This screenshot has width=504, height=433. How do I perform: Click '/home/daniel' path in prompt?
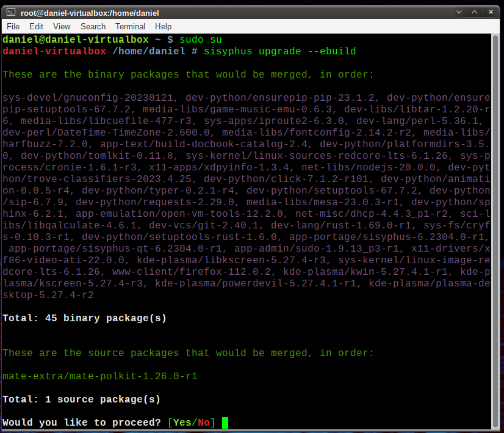[x=149, y=51]
